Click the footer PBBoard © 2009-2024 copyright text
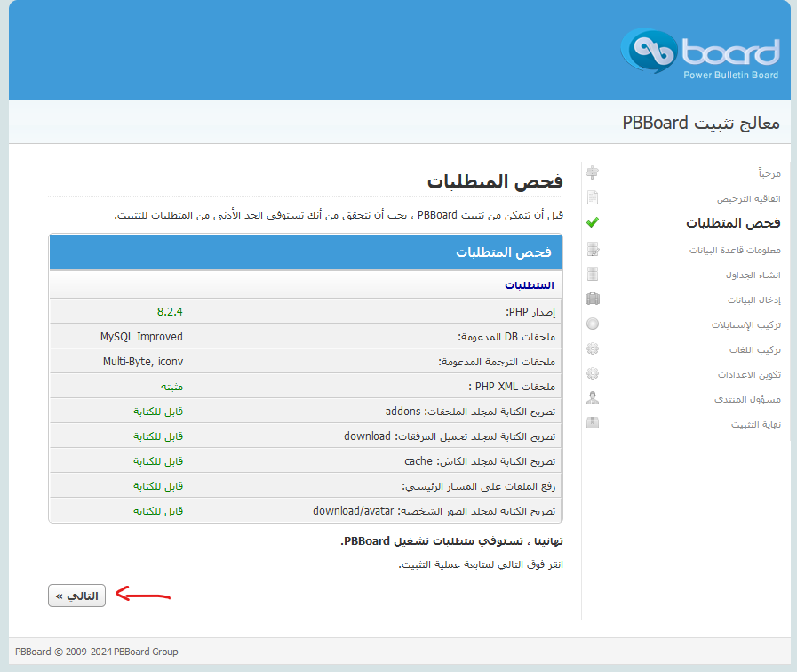The height and width of the screenshot is (672, 797). 97,652
